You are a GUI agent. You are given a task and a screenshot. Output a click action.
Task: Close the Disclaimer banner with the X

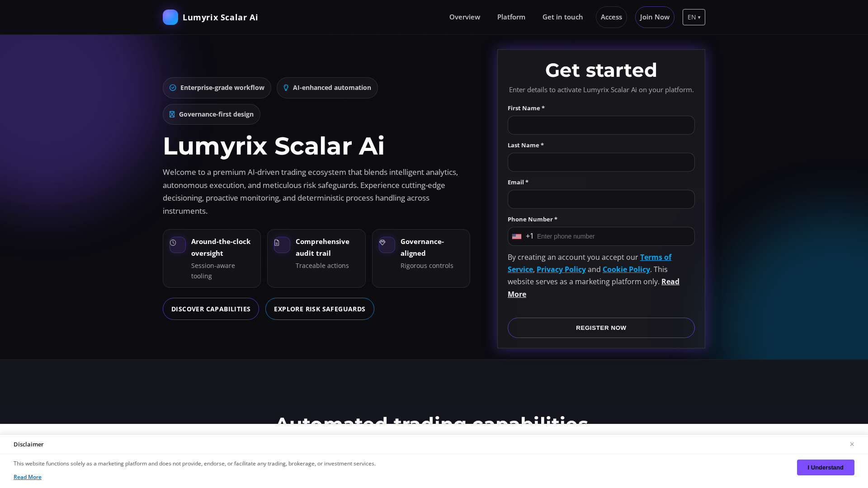(x=852, y=444)
